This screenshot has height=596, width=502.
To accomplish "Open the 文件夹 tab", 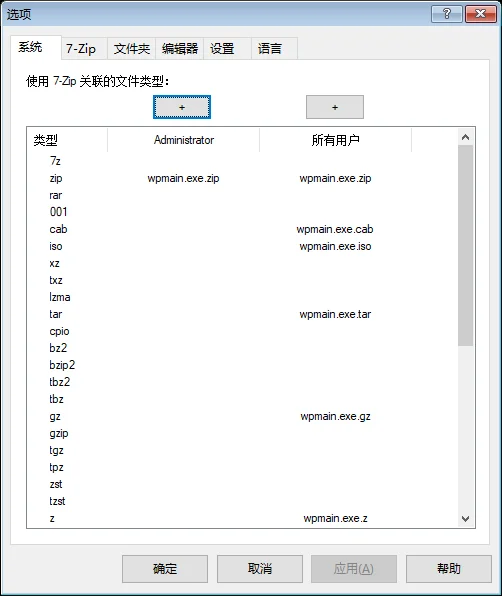I will click(x=131, y=49).
